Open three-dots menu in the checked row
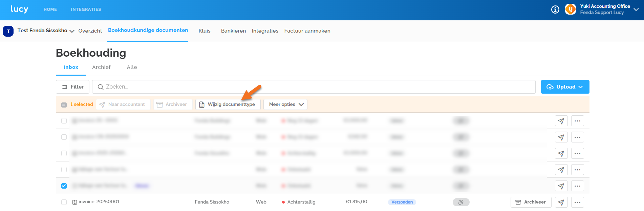 point(578,186)
